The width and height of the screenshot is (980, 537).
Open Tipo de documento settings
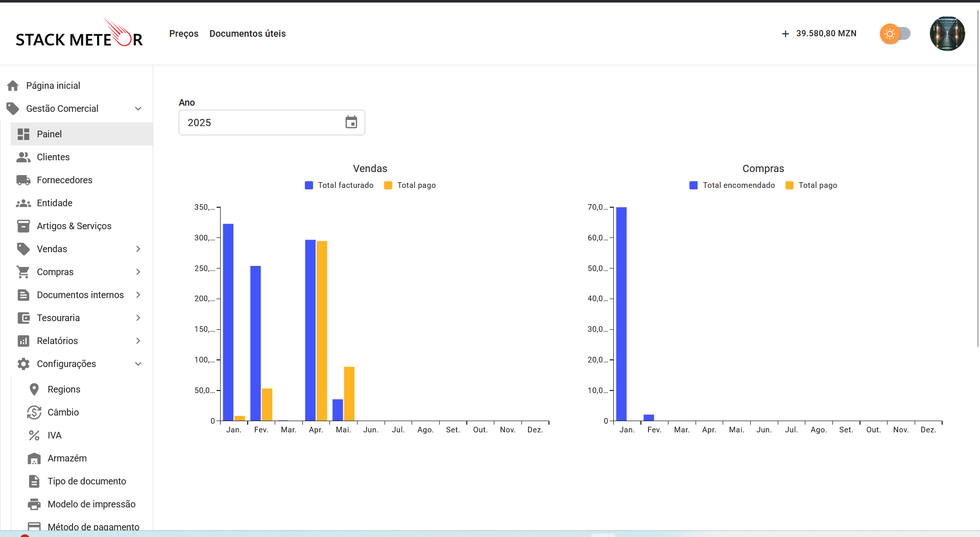click(x=87, y=481)
